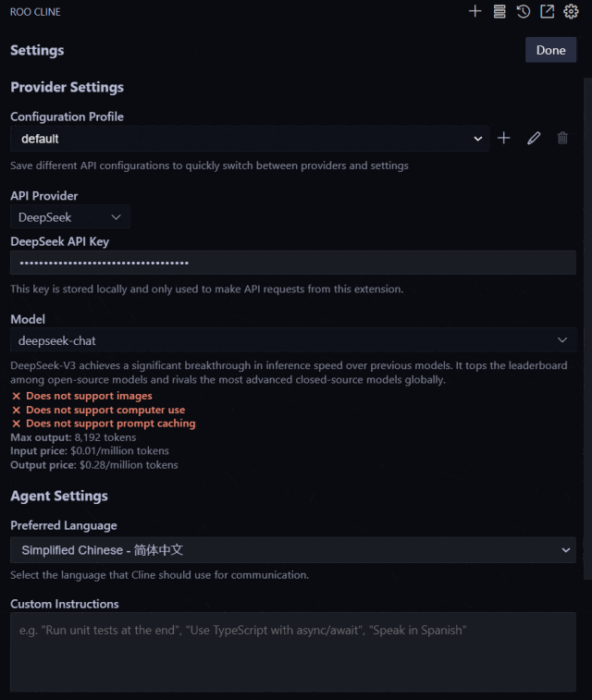Click the Custom Instructions label
Viewport: 592px width, 700px height.
point(65,604)
